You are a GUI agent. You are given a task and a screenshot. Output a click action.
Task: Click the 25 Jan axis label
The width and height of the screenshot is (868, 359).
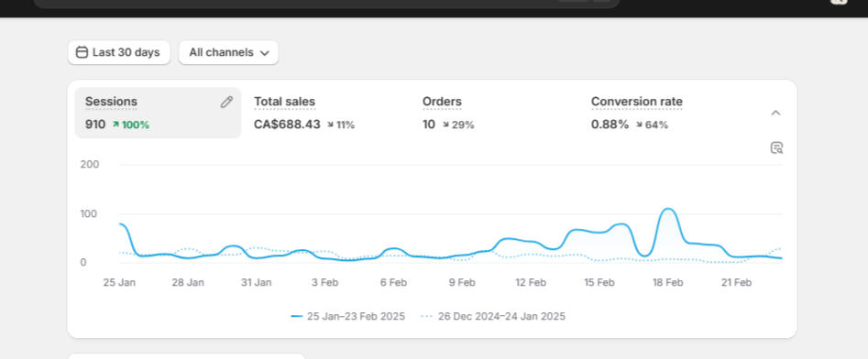119,283
